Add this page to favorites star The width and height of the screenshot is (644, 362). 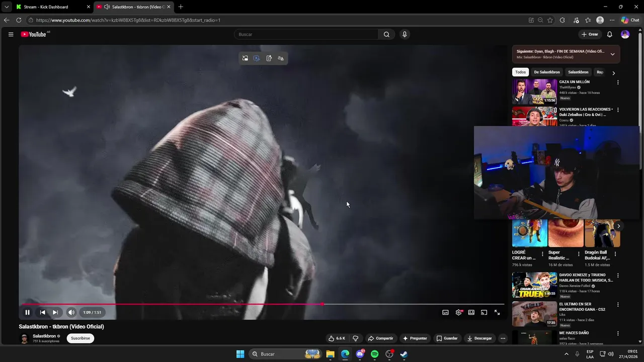tap(550, 20)
